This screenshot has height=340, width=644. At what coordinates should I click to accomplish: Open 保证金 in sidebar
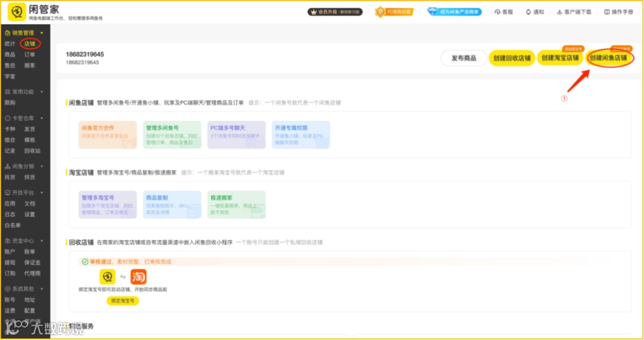tap(32, 263)
